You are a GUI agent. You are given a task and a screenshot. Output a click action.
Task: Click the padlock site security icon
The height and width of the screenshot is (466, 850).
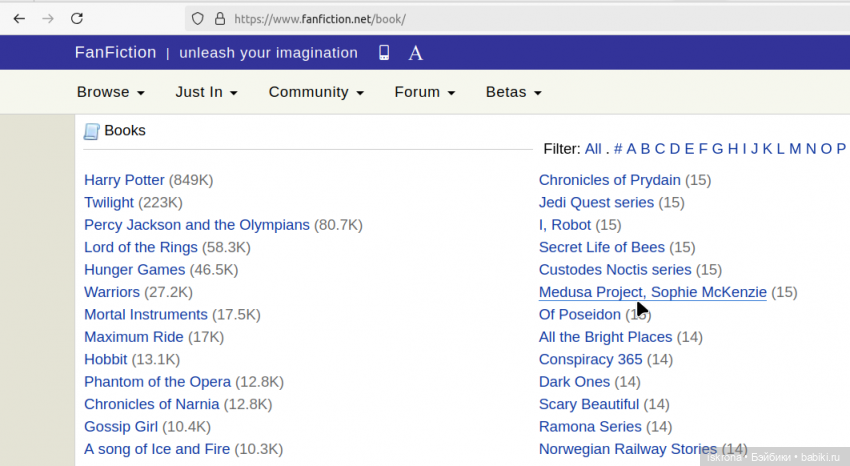point(218,18)
